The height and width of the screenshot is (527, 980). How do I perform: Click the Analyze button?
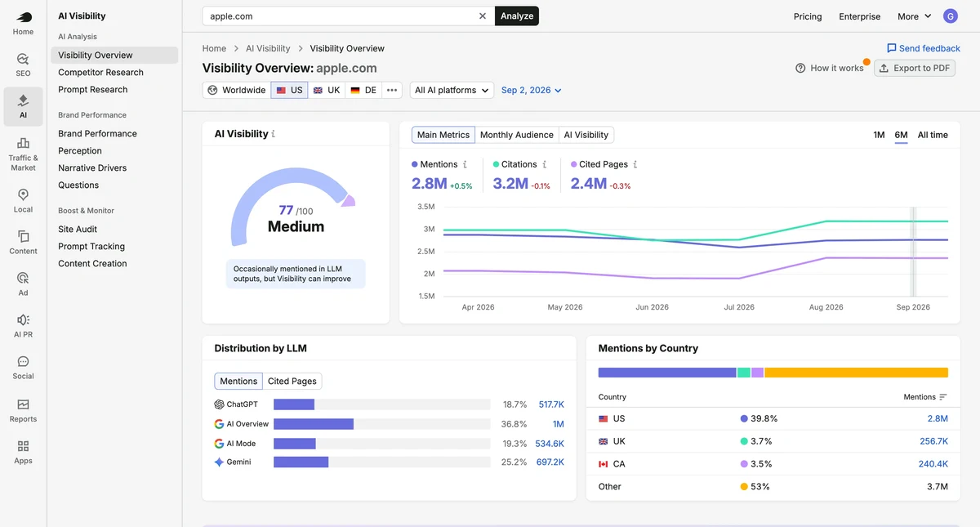coord(517,16)
